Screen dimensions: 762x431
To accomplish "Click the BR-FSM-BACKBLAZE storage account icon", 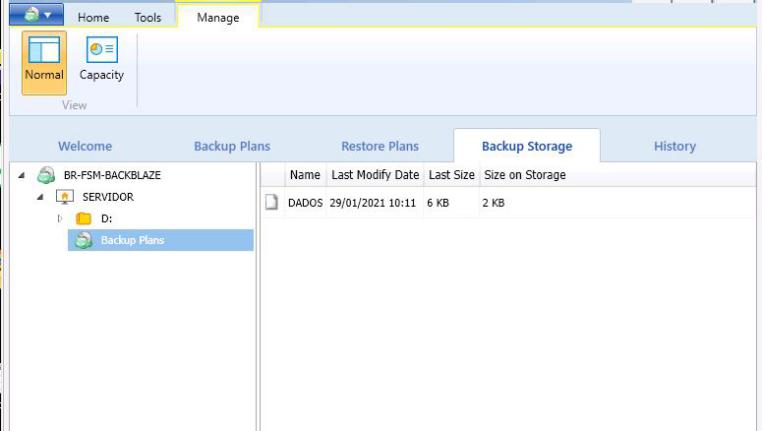I will [46, 175].
